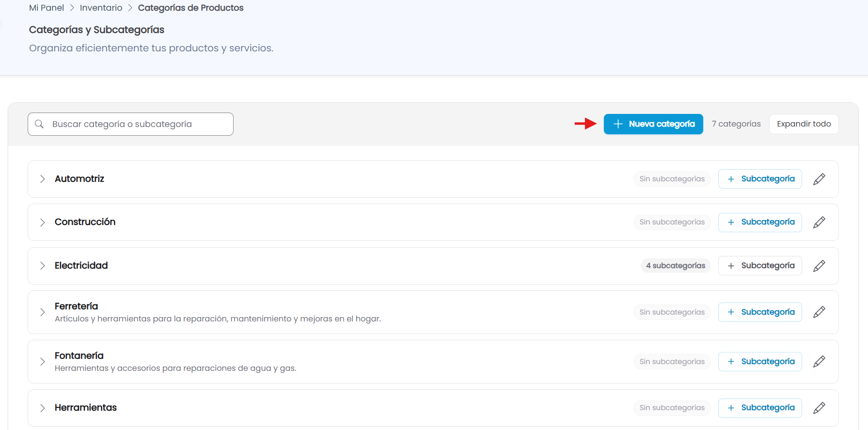Click the '7 categorías' count label
This screenshot has height=430, width=868.
(736, 124)
